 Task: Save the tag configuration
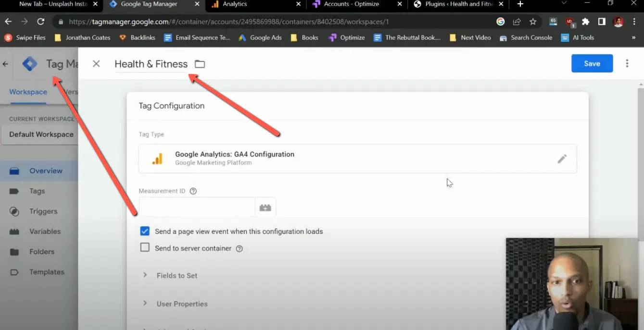(x=592, y=63)
